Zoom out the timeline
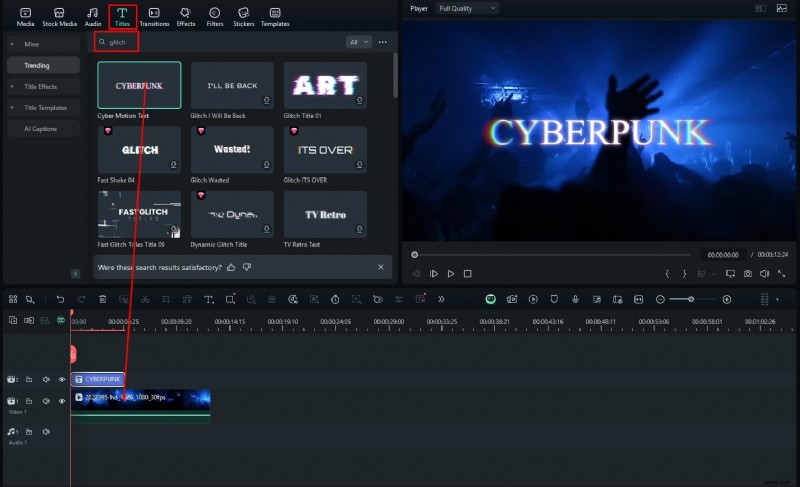The height and width of the screenshot is (487, 800). 660,299
